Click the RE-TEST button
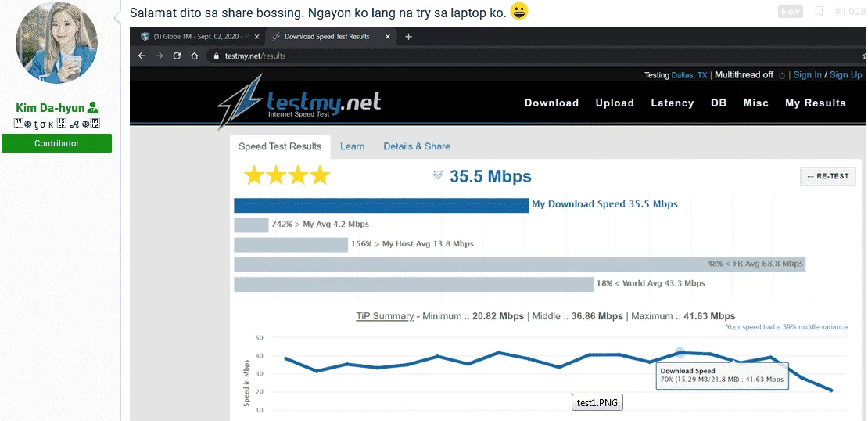This screenshot has height=421, width=868. coord(827,177)
